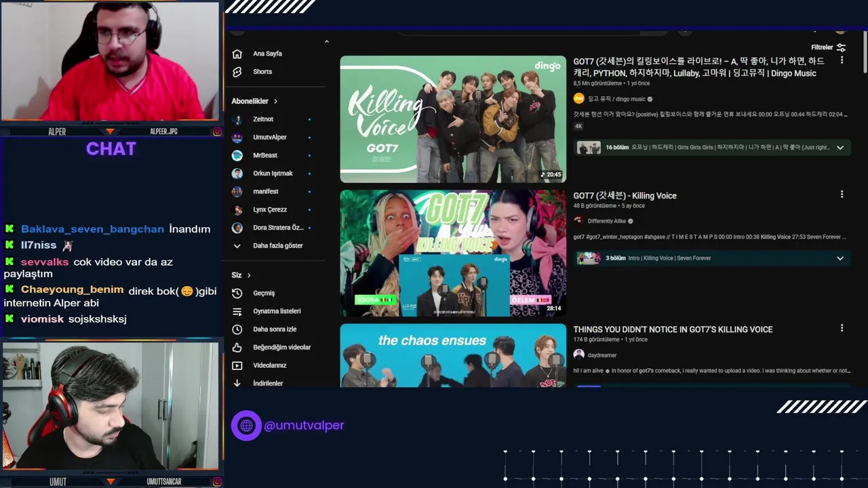Viewport: 868px width, 488px height.
Task: Click '174 B görüntüleme' view count
Action: coord(596,340)
